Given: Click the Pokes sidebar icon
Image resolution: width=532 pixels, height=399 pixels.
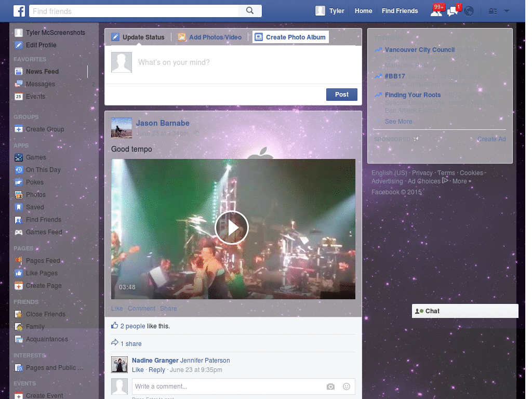Looking at the screenshot, I should click(x=19, y=182).
